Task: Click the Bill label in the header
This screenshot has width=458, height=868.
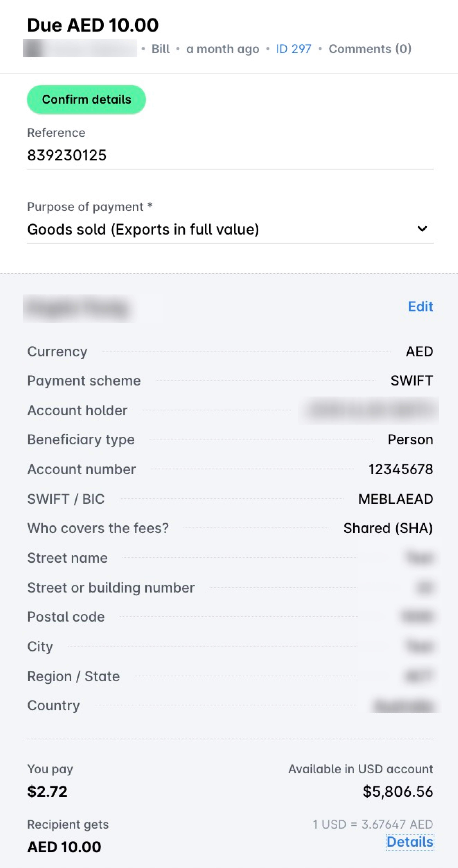Action: pos(161,49)
